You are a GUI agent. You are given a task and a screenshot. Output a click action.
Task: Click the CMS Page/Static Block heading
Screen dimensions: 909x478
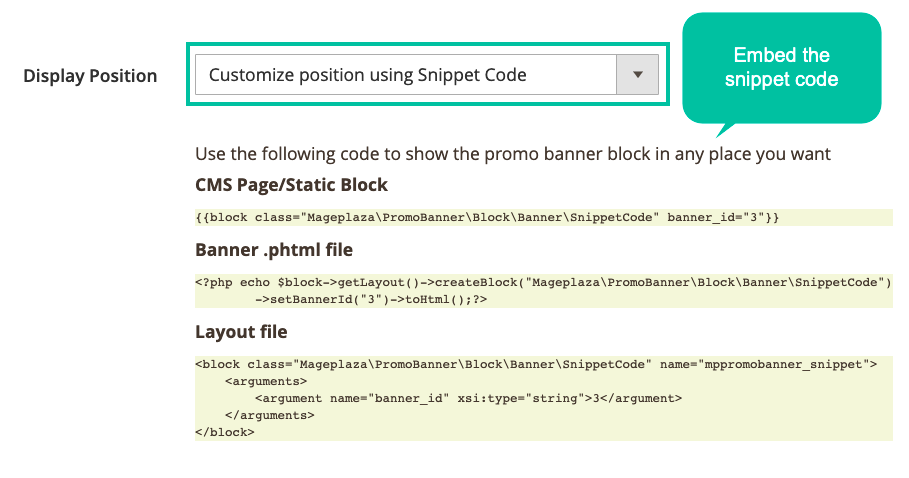point(291,185)
